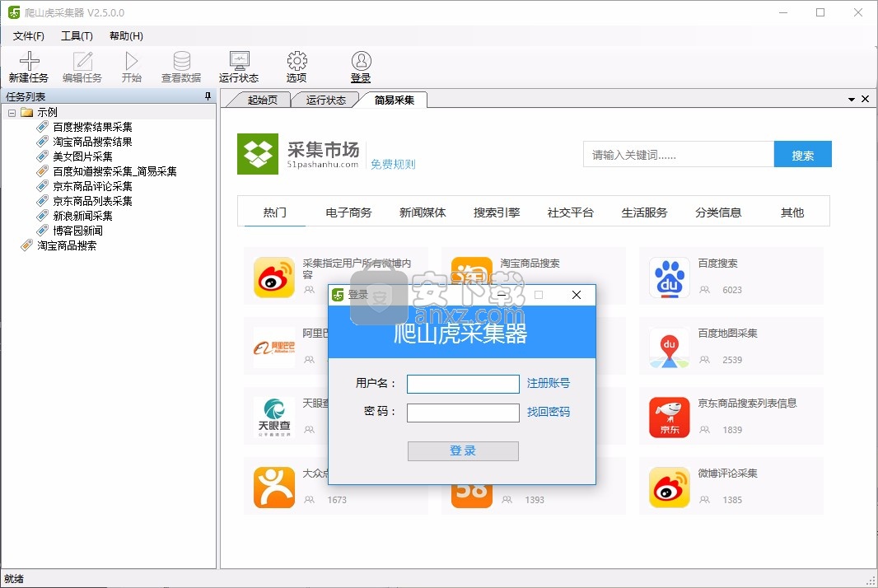Screen dimensions: 878x588
Task: Open the 文件(F) menu
Action: point(29,36)
